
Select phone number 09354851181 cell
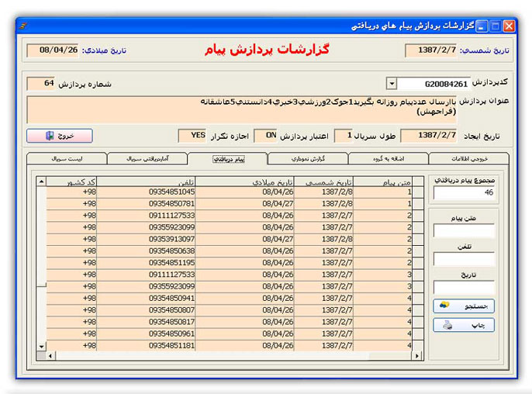[x=147, y=345]
